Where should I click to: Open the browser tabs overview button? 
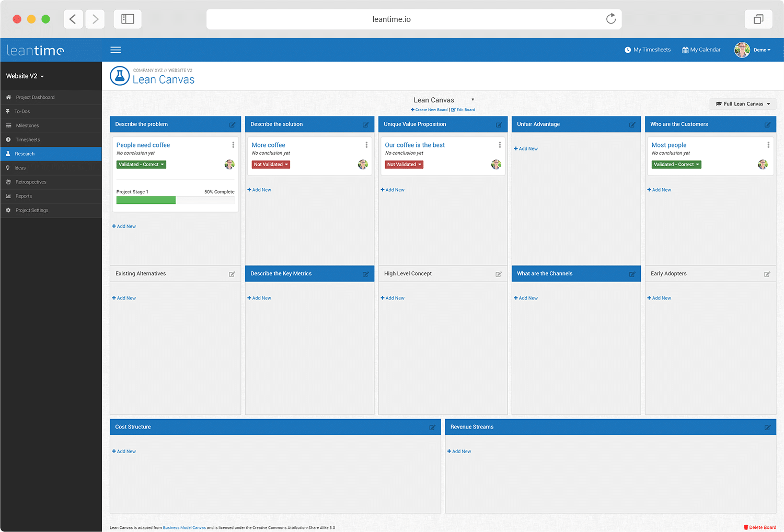pos(758,19)
